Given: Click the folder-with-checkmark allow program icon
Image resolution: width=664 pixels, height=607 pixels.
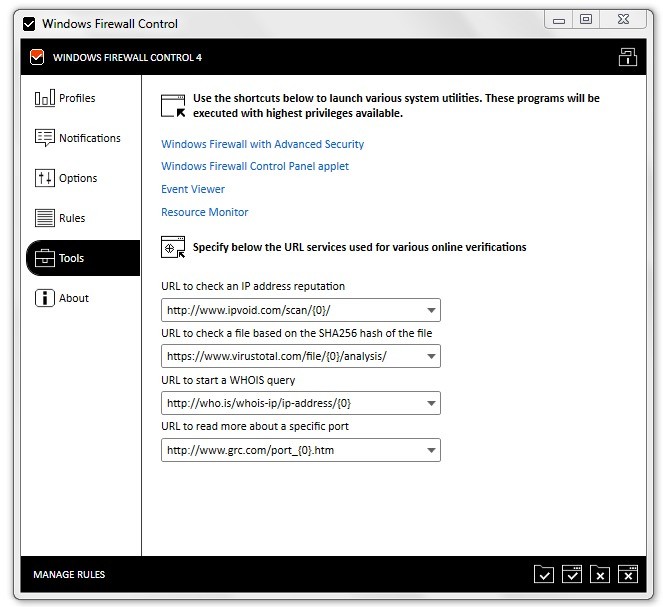Looking at the screenshot, I should [x=544, y=574].
